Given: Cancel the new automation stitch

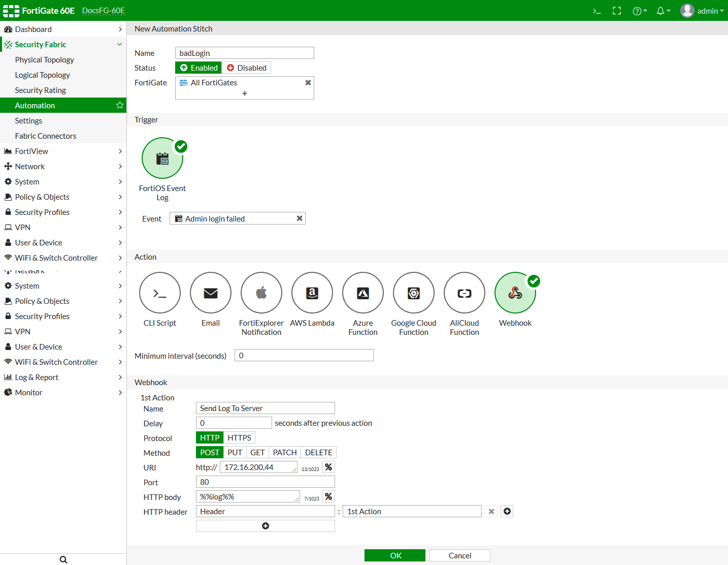Looking at the screenshot, I should click(x=459, y=555).
